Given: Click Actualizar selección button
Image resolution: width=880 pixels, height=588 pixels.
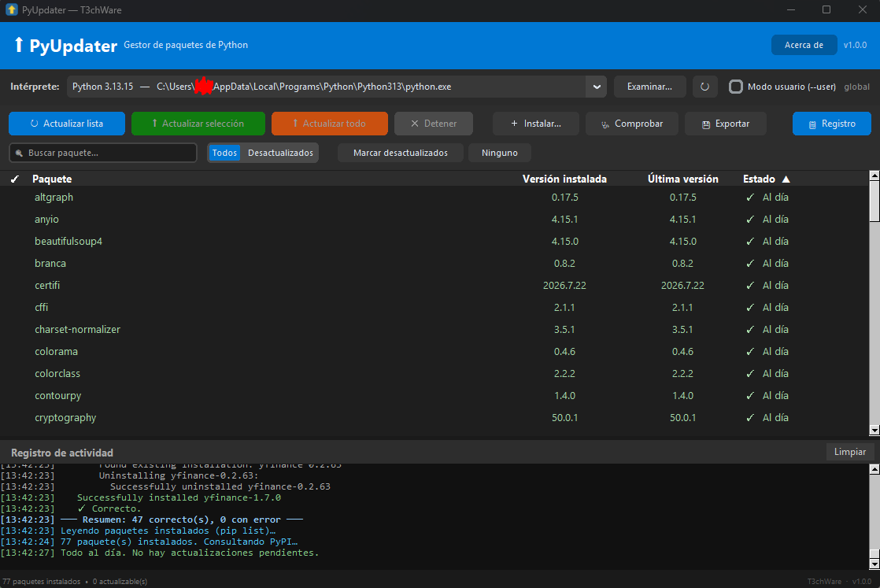Looking at the screenshot, I should click(x=198, y=124).
